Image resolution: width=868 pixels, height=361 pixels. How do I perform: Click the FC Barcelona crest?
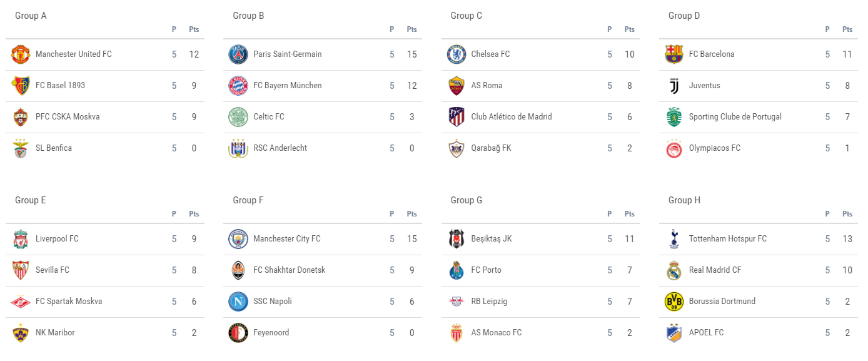click(x=674, y=54)
